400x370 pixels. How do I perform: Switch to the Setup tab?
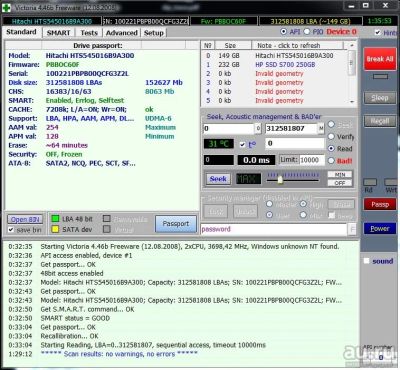154,33
